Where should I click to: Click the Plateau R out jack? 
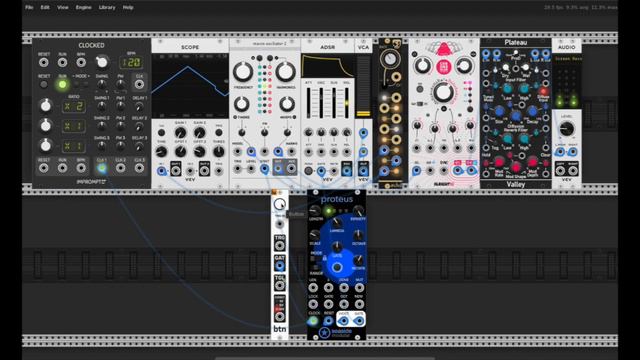click(x=546, y=53)
